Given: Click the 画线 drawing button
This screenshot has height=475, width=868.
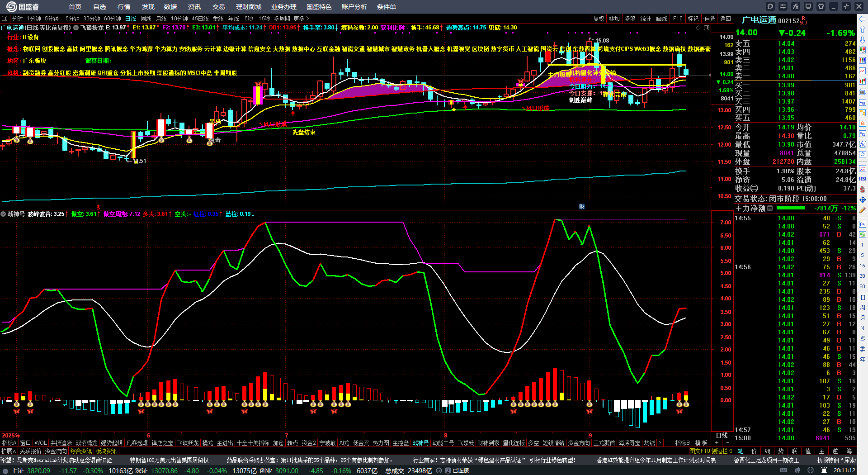Looking at the screenshot, I should [x=661, y=19].
